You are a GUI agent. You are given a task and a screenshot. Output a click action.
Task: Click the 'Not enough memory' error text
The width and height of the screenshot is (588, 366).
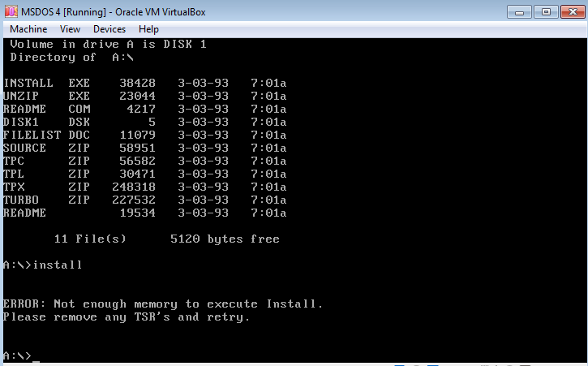162,304
